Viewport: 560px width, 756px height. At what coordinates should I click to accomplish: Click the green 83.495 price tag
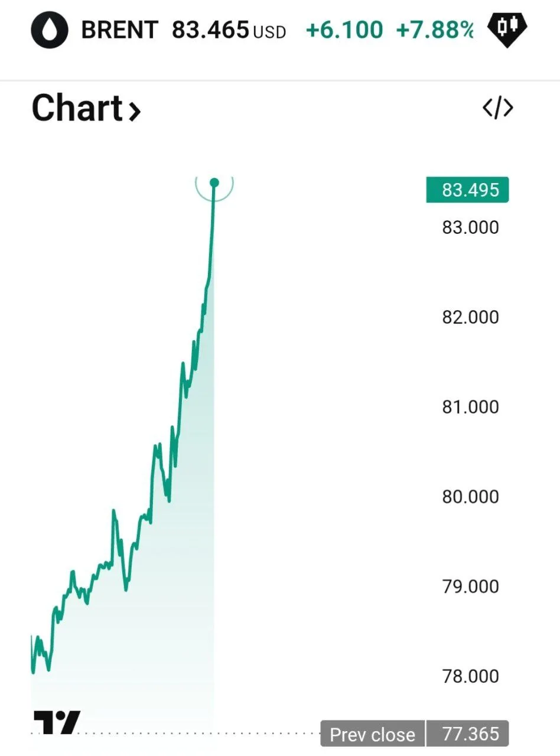coord(467,190)
